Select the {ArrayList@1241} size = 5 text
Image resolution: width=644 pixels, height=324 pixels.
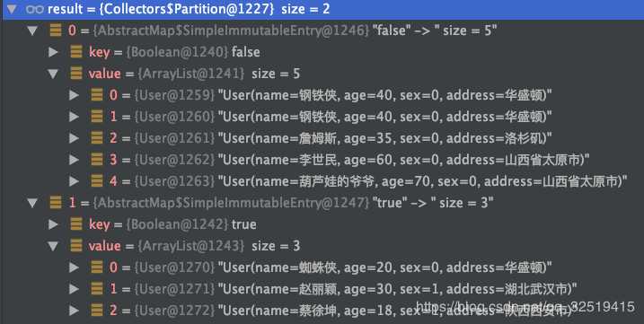coord(218,74)
